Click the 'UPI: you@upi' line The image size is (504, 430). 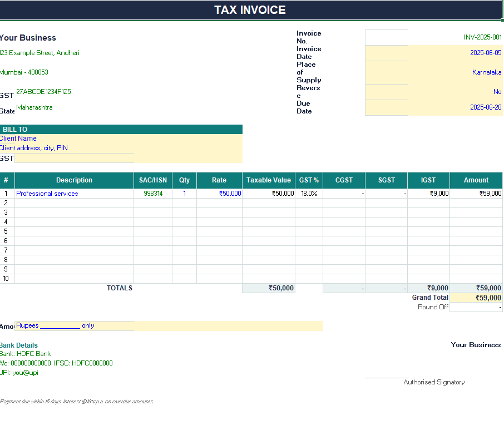point(19,373)
